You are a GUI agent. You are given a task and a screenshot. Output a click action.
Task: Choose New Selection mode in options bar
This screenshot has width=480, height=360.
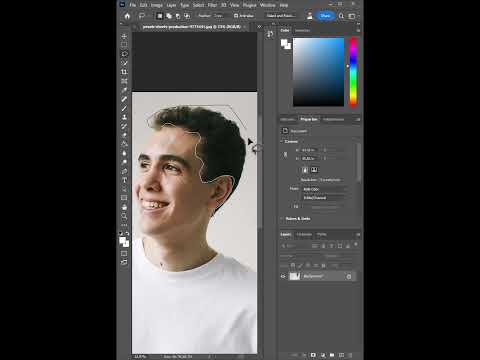point(160,16)
